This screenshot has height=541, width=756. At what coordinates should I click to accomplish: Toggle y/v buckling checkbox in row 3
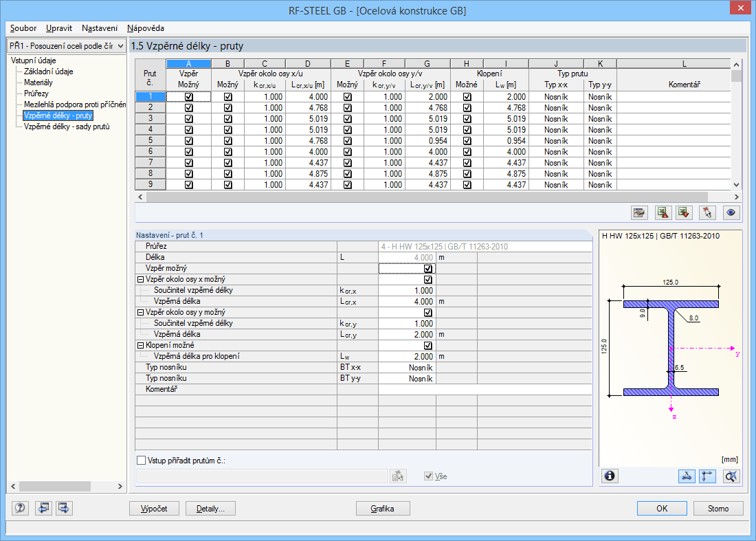[x=348, y=119]
